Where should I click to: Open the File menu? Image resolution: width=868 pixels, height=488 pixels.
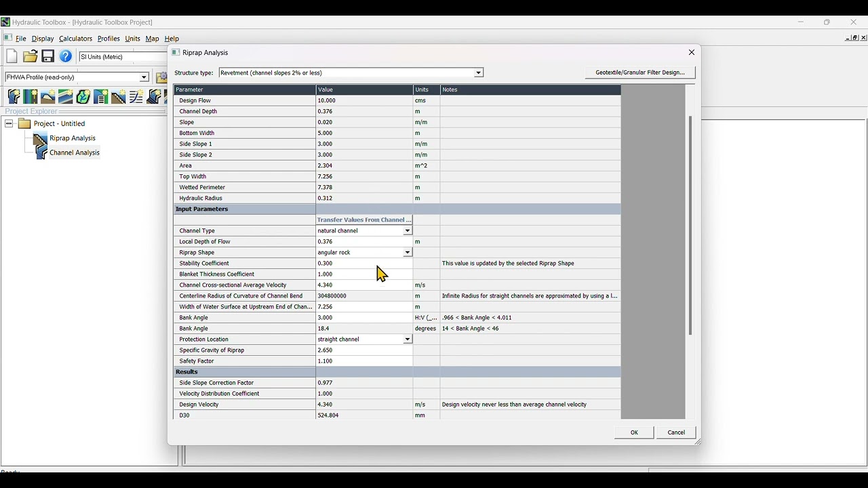(x=20, y=39)
